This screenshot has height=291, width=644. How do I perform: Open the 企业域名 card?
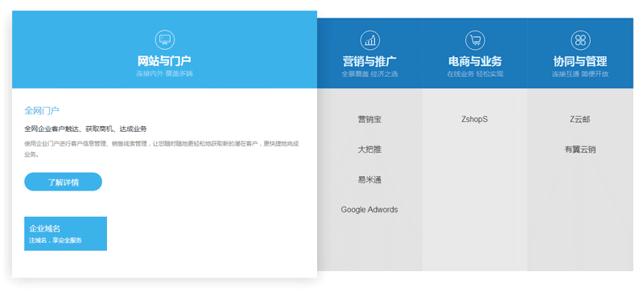coord(66,234)
